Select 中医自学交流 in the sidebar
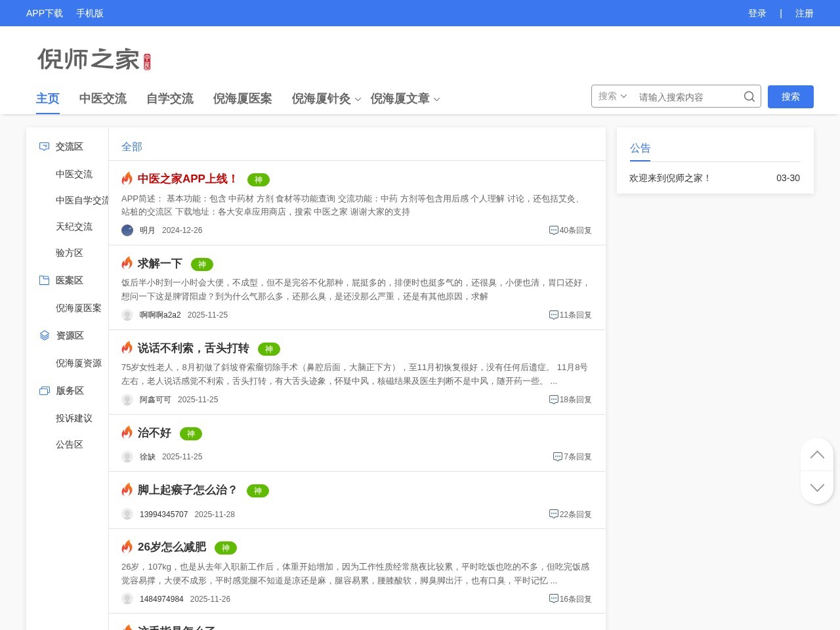Screen dimensions: 840x630 click(x=82, y=200)
